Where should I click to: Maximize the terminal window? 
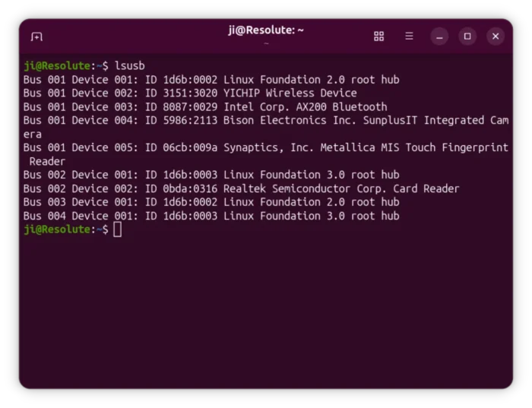(x=467, y=36)
